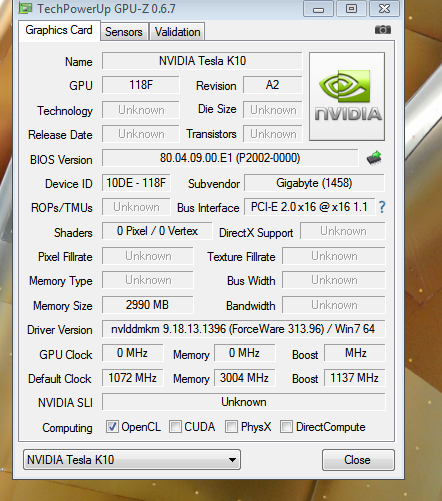This screenshot has width=442, height=501.
Task: Click the Subvendor value Gigabyte (1458)
Action: 314,183
